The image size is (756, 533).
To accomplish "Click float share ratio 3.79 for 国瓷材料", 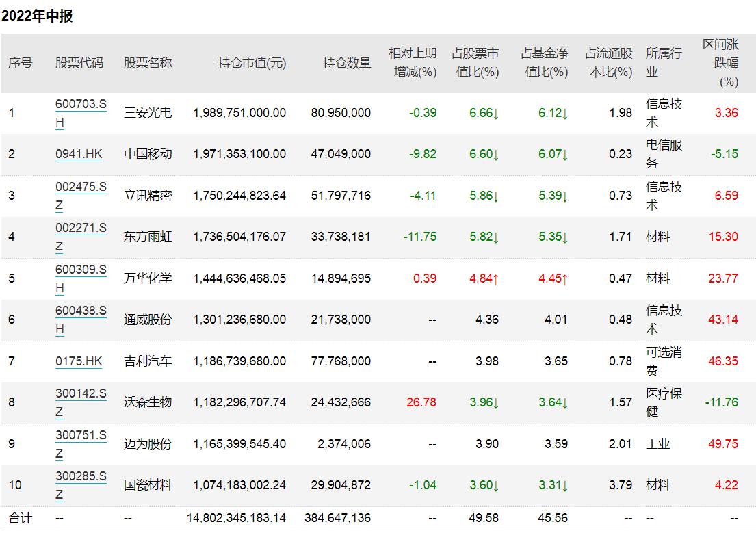I will (x=621, y=485).
